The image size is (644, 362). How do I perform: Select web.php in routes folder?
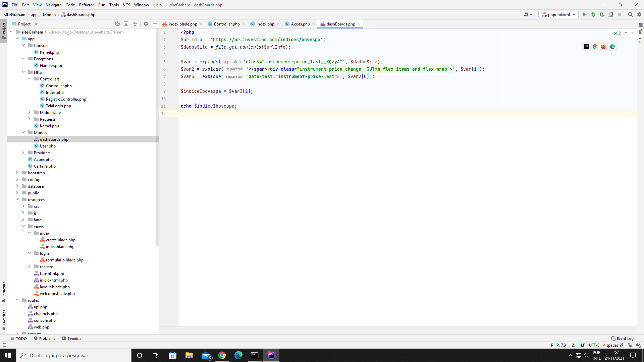[x=41, y=327]
